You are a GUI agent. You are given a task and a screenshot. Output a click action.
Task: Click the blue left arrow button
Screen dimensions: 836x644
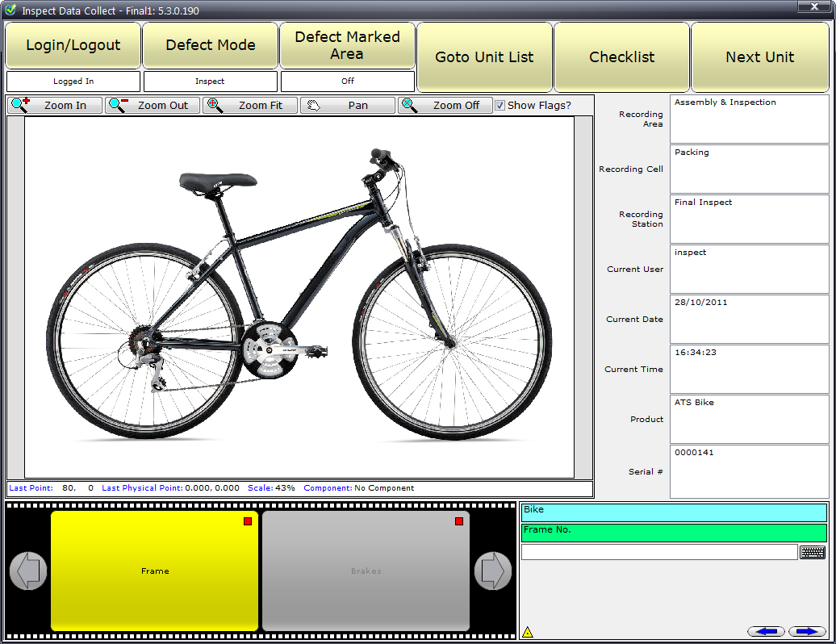(x=766, y=631)
